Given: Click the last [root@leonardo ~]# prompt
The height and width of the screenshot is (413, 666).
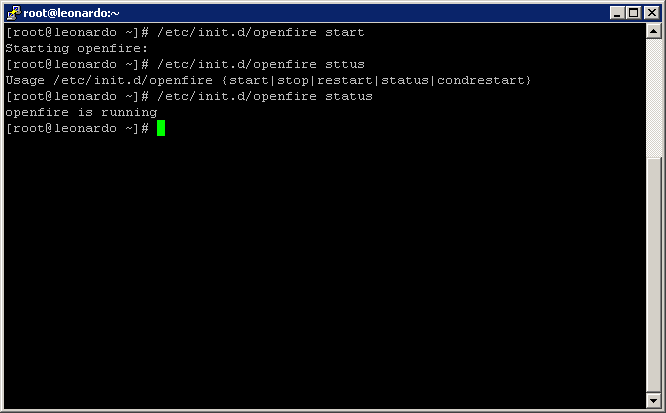Looking at the screenshot, I should pyautogui.click(x=77, y=128).
